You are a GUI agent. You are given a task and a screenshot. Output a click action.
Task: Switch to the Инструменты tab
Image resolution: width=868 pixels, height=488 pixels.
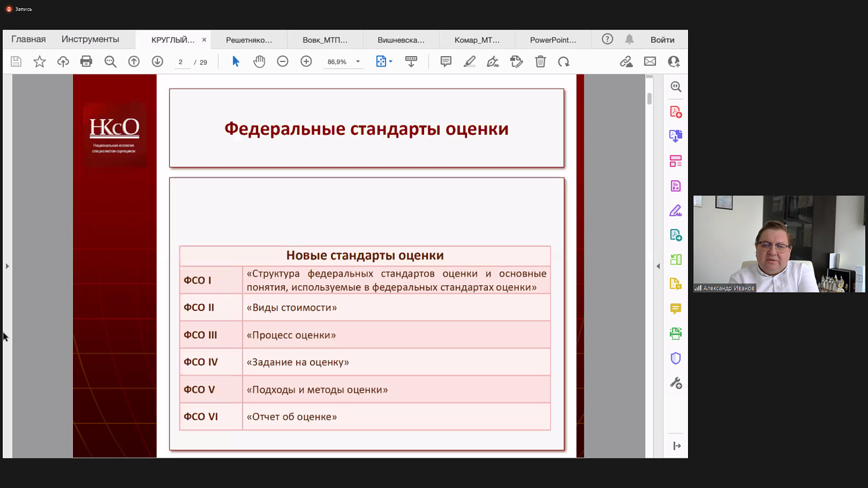pyautogui.click(x=90, y=39)
